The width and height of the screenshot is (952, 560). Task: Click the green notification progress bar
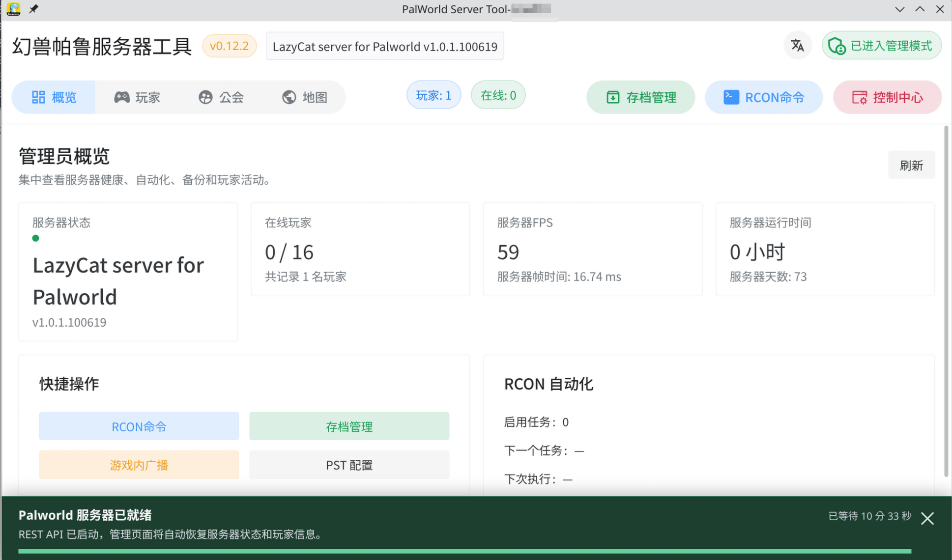coord(465,551)
